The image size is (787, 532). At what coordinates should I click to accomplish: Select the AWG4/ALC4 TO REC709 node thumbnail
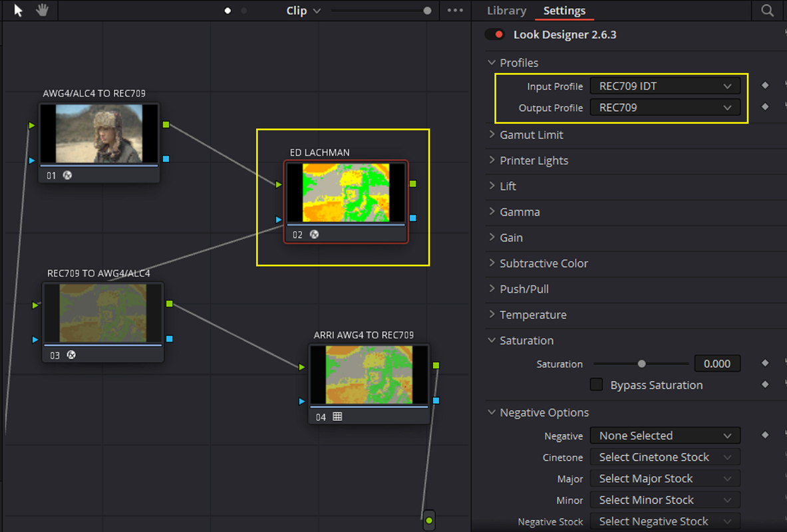[x=99, y=134]
